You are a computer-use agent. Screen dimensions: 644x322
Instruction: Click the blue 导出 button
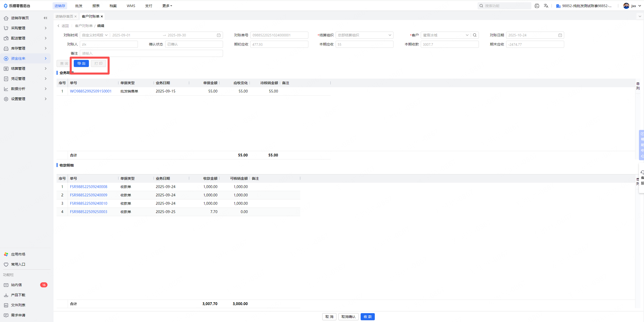tap(81, 63)
